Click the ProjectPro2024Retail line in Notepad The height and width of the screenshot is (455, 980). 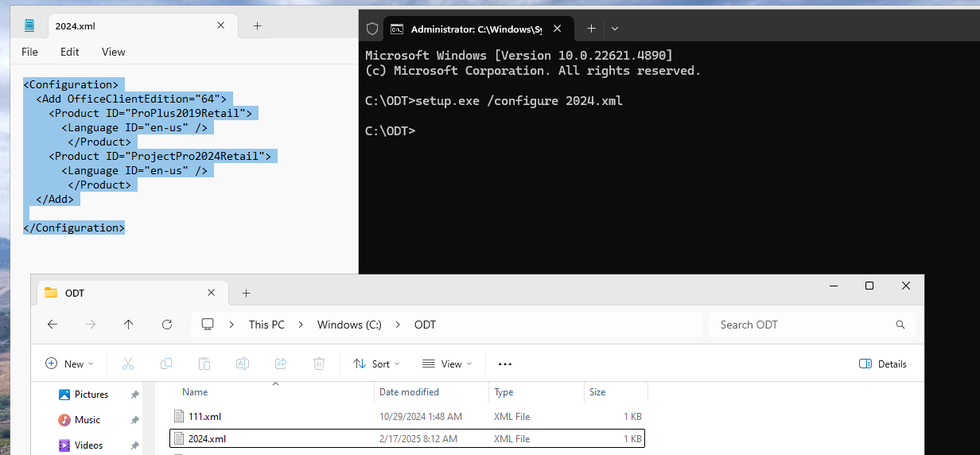160,156
